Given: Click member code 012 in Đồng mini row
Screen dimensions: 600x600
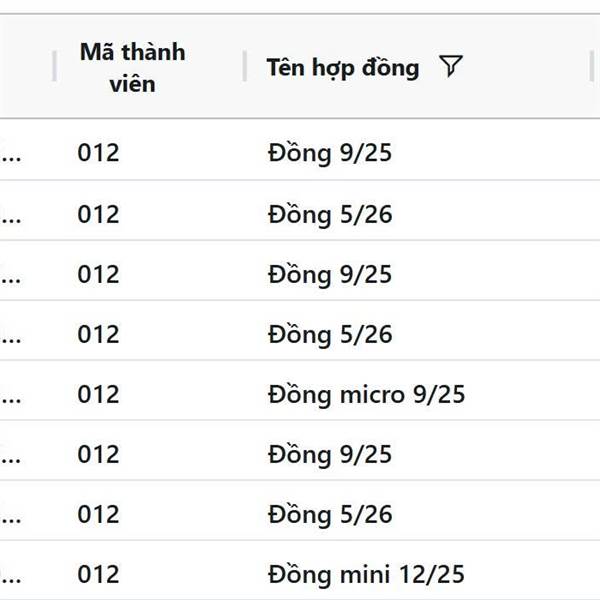Looking at the screenshot, I should click(x=98, y=574).
